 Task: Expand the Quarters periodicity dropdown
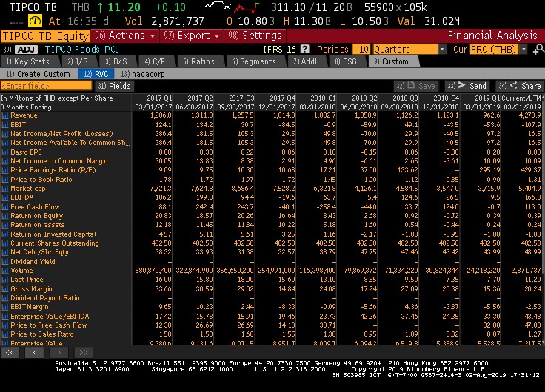click(442, 50)
